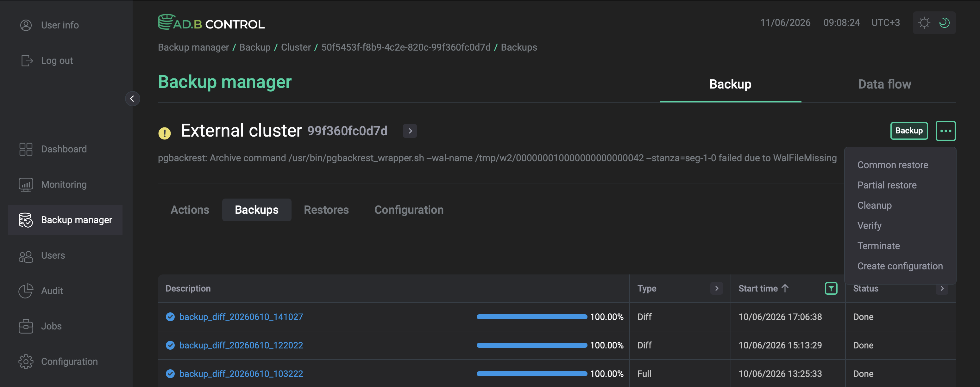Screen dimensions: 980x387
Task: Toggle the Start time filter icon
Action: coord(831,289)
